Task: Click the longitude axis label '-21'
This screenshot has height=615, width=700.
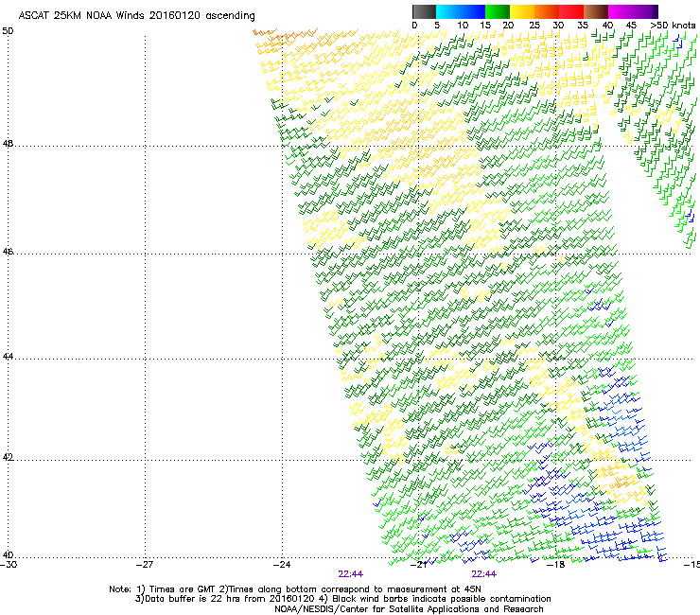Action: coord(418,565)
